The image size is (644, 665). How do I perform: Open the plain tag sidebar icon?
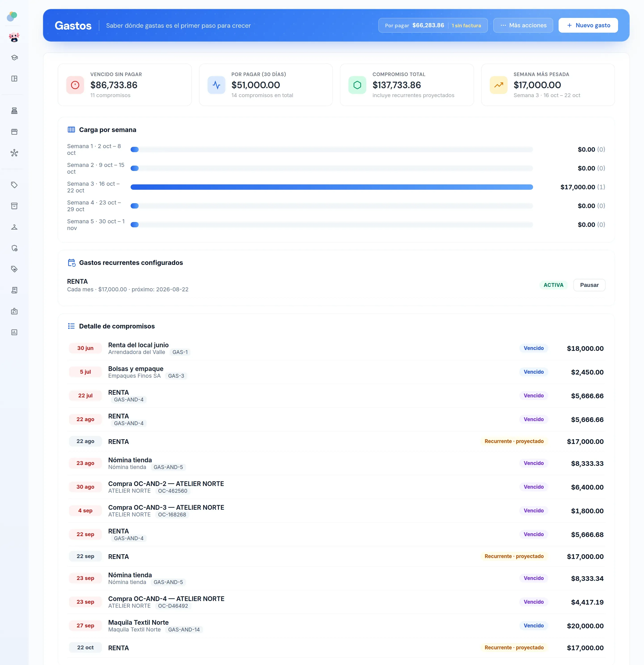pos(14,185)
